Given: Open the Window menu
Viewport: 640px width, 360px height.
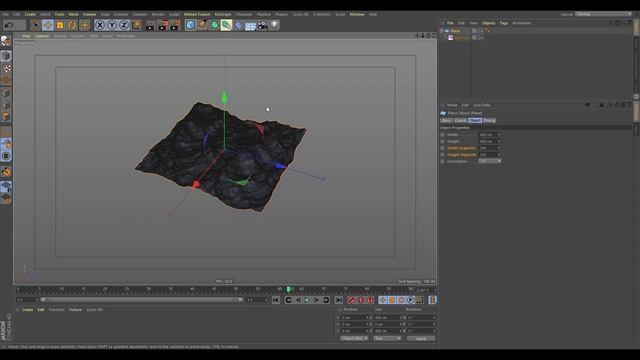Looking at the screenshot, I should click(357, 14).
